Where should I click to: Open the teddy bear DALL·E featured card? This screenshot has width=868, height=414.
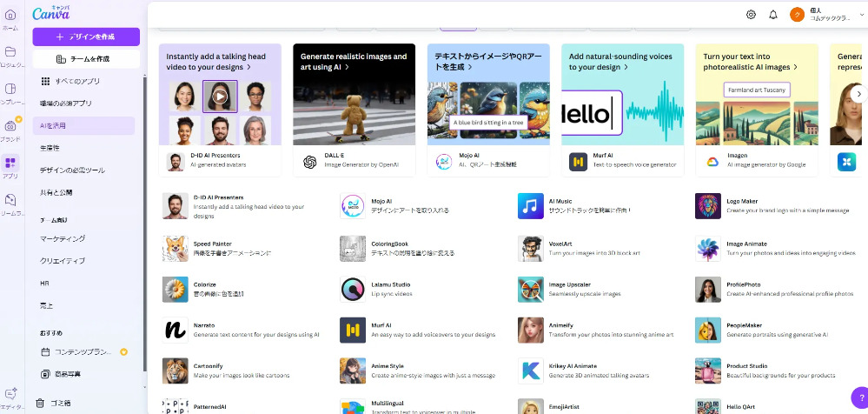pyautogui.click(x=354, y=110)
